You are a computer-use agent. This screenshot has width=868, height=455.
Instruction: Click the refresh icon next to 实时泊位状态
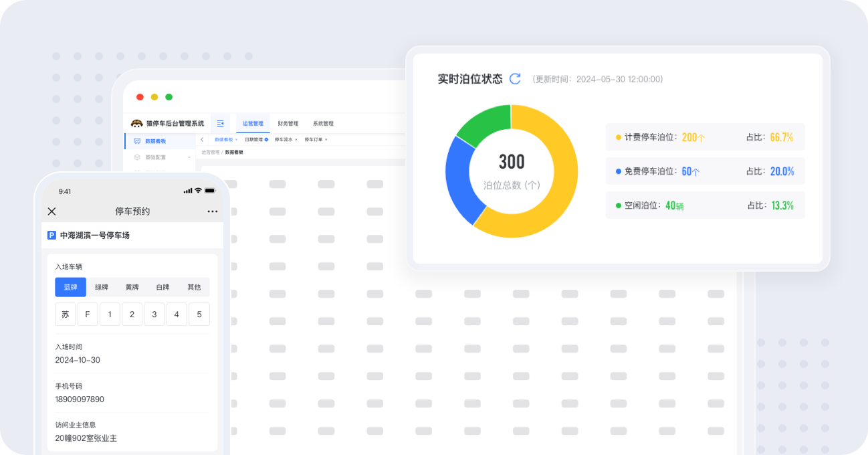515,78
